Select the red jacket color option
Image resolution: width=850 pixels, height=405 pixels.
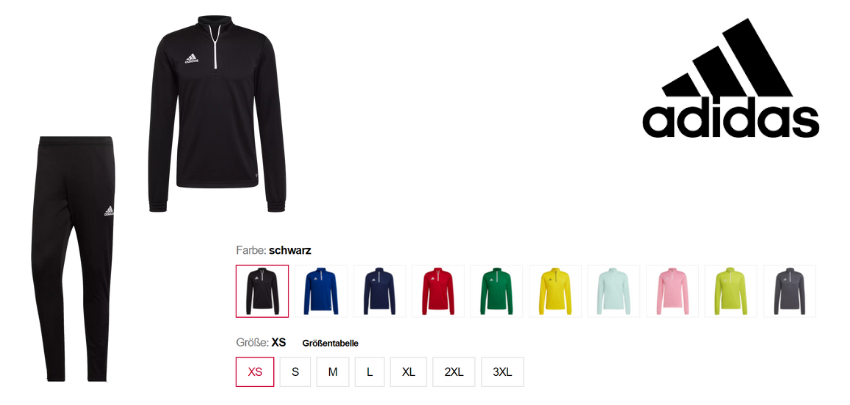point(438,291)
